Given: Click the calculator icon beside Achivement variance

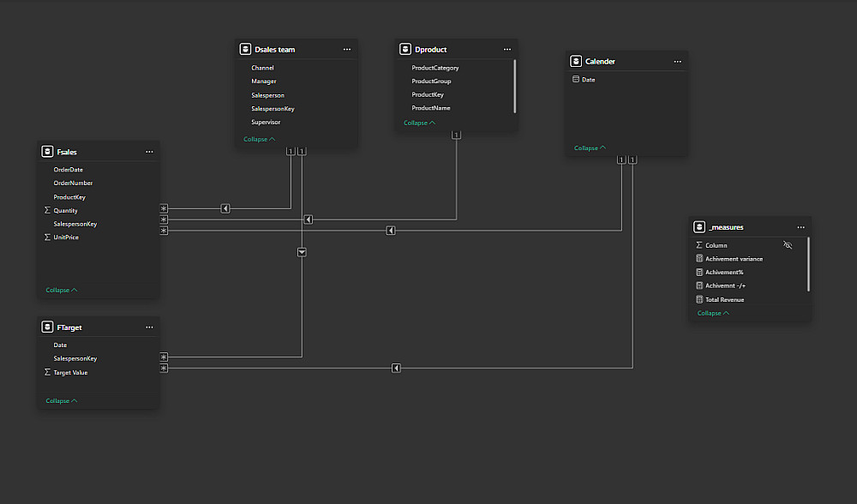Looking at the screenshot, I should coord(699,259).
